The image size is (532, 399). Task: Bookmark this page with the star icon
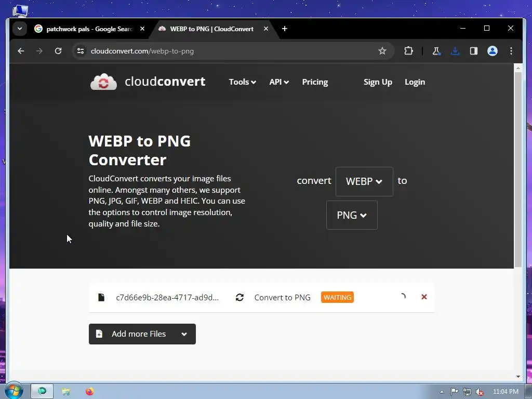[382, 51]
